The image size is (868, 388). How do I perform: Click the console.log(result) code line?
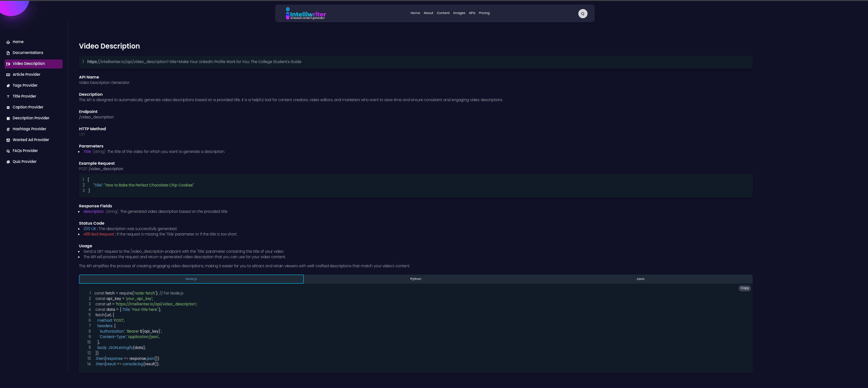coord(127,364)
